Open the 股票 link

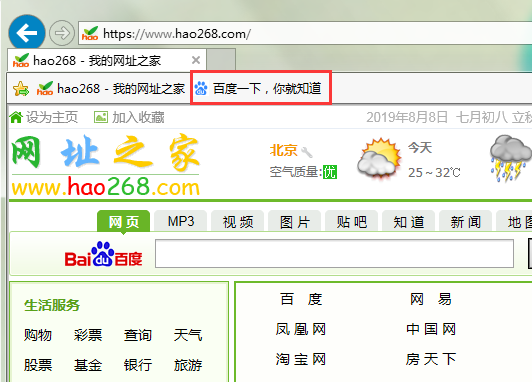[x=38, y=365]
